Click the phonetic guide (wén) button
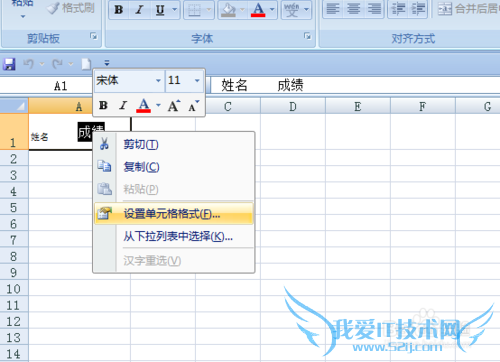The width and height of the screenshot is (500, 362). point(292,10)
